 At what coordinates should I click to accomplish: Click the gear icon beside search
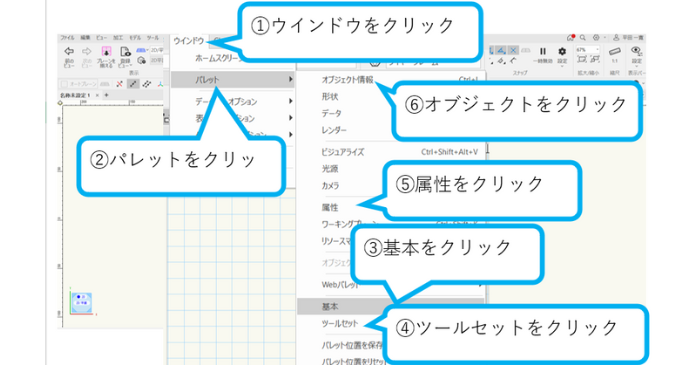click(596, 38)
